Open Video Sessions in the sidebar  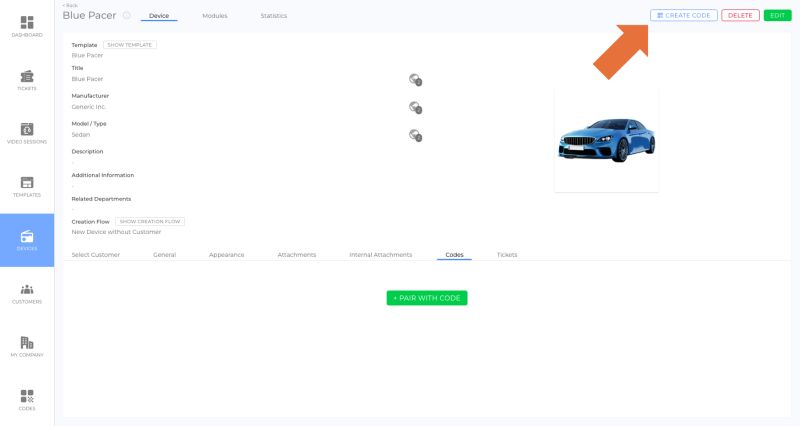click(x=27, y=133)
